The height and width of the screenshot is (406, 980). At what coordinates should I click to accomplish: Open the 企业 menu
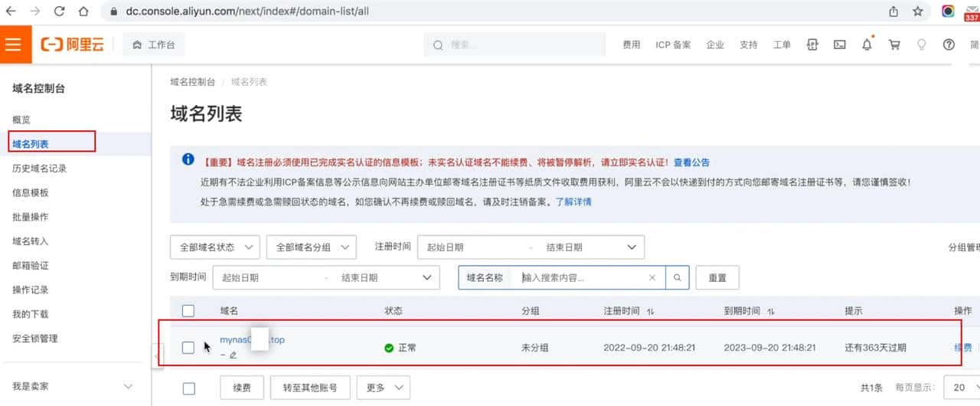pyautogui.click(x=715, y=45)
